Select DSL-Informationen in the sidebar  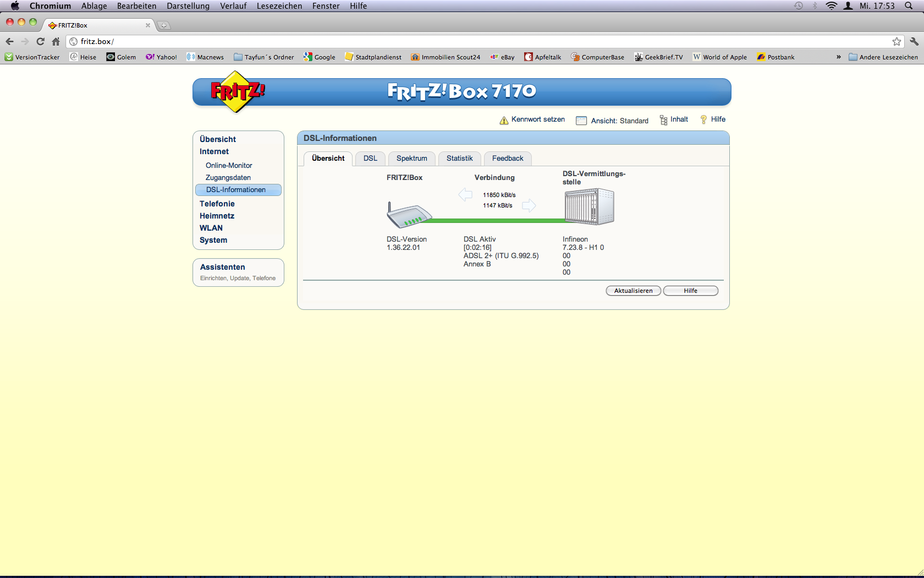pyautogui.click(x=238, y=190)
